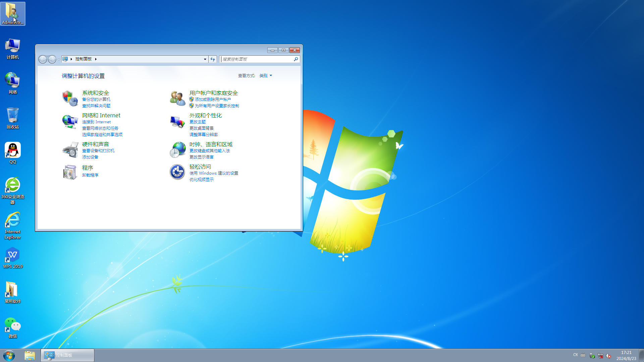Open the 网络和 Internet category icon
644x362 pixels.
70,121
